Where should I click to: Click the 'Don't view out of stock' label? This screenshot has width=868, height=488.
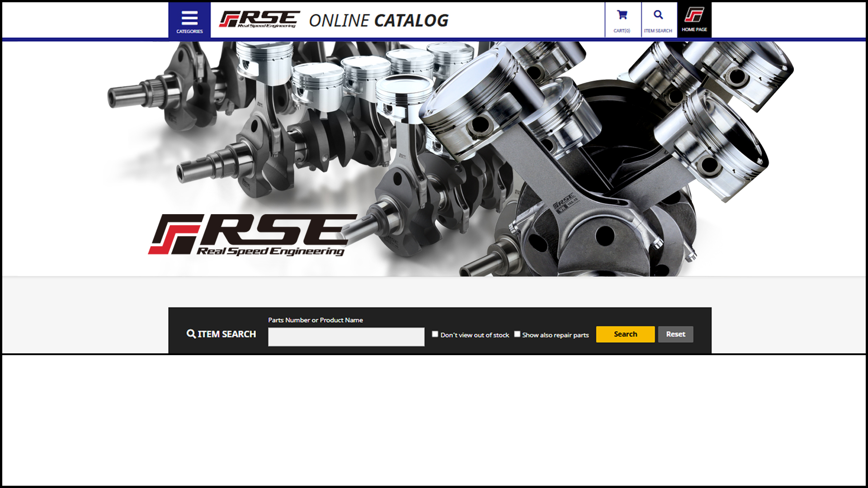point(474,335)
